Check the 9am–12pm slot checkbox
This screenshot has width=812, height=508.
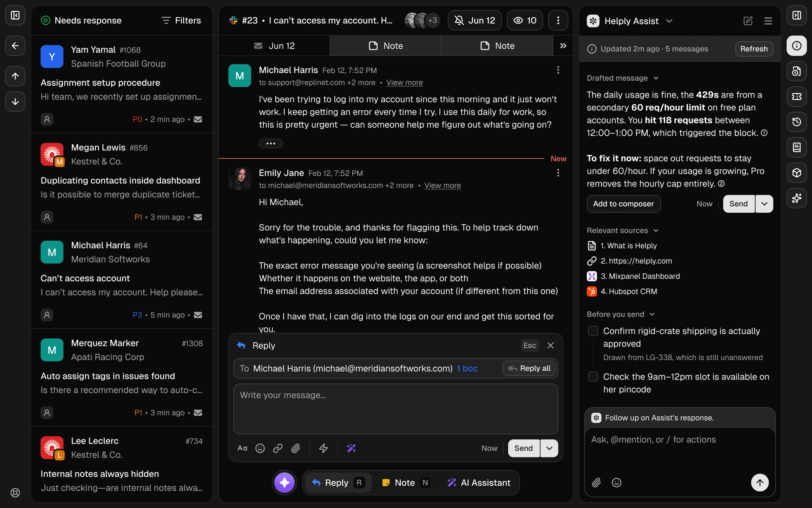pos(593,377)
